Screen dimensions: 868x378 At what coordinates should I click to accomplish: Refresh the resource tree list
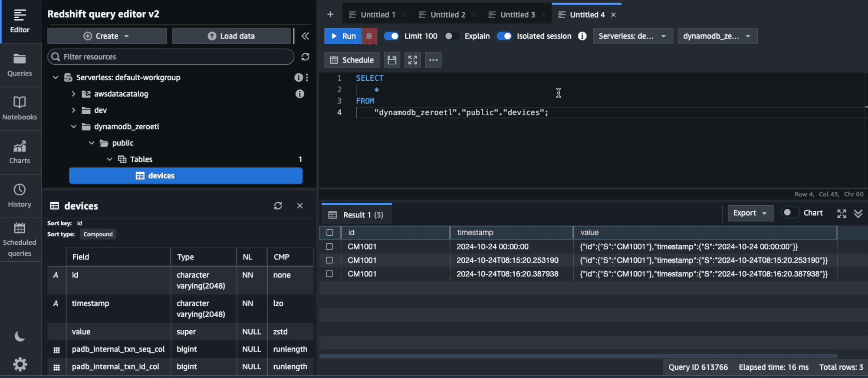point(306,57)
